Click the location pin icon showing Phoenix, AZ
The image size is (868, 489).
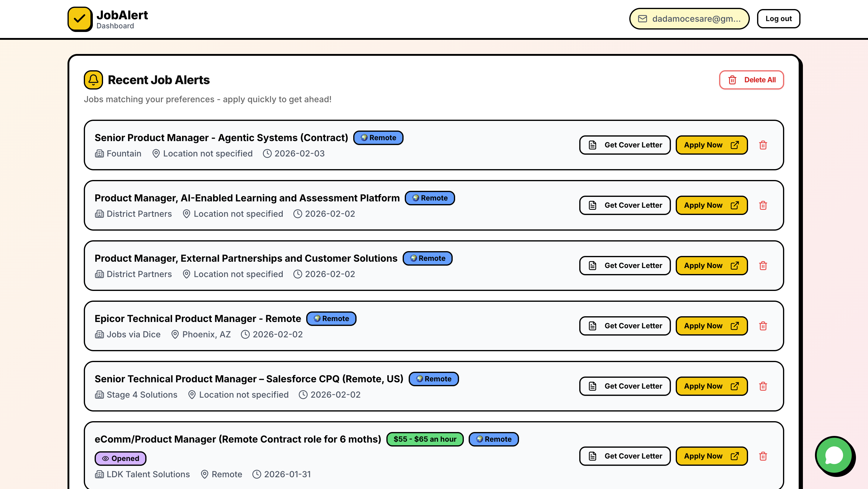click(x=175, y=334)
